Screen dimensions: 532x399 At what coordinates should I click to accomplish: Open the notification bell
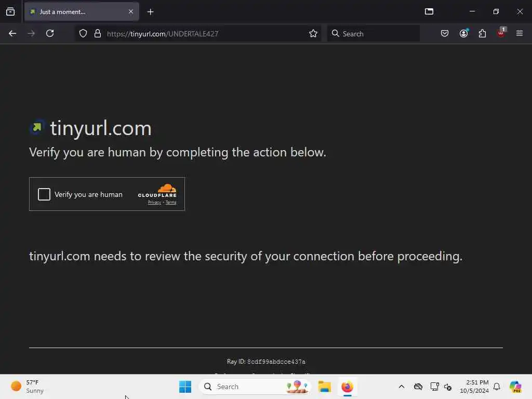pos(497,387)
